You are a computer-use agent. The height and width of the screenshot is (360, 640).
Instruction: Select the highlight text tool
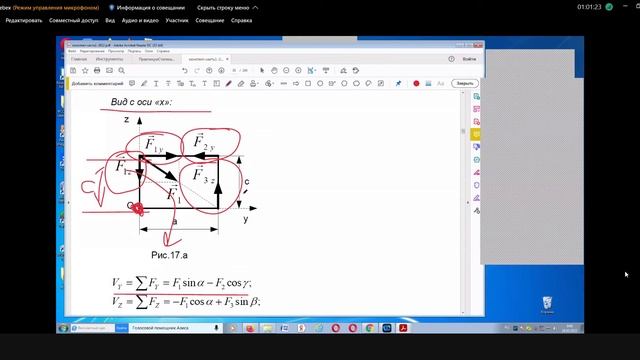(x=144, y=83)
